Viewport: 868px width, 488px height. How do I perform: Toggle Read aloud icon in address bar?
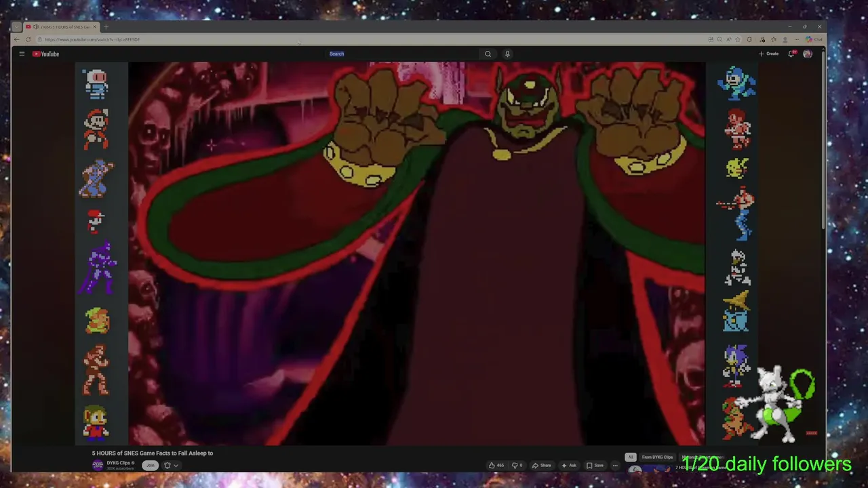click(x=729, y=39)
